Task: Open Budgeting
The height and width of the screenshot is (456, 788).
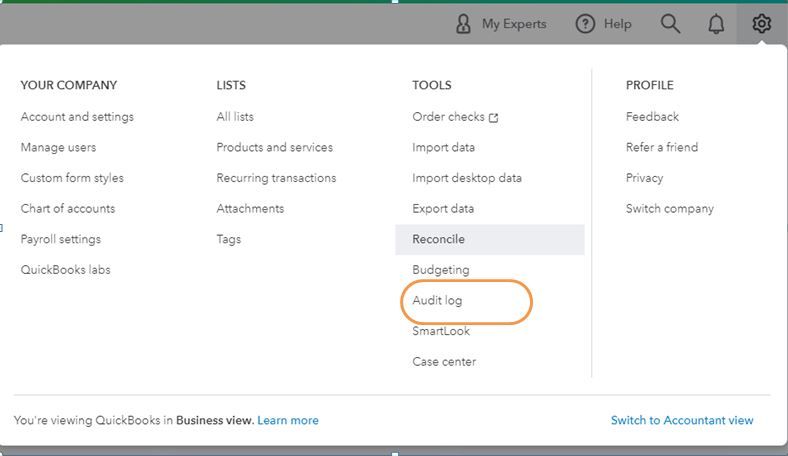Action: 441,270
